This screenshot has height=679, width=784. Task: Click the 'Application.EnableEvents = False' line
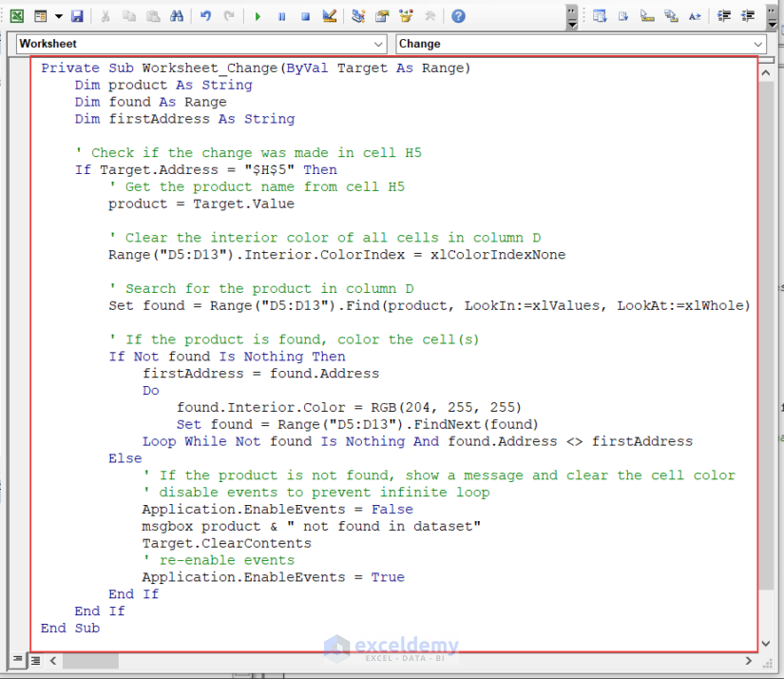277,510
